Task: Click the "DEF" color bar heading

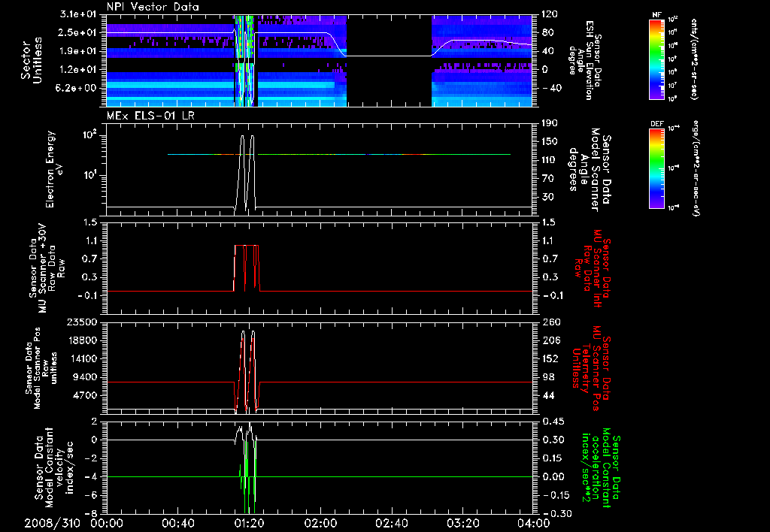Action: click(x=656, y=124)
